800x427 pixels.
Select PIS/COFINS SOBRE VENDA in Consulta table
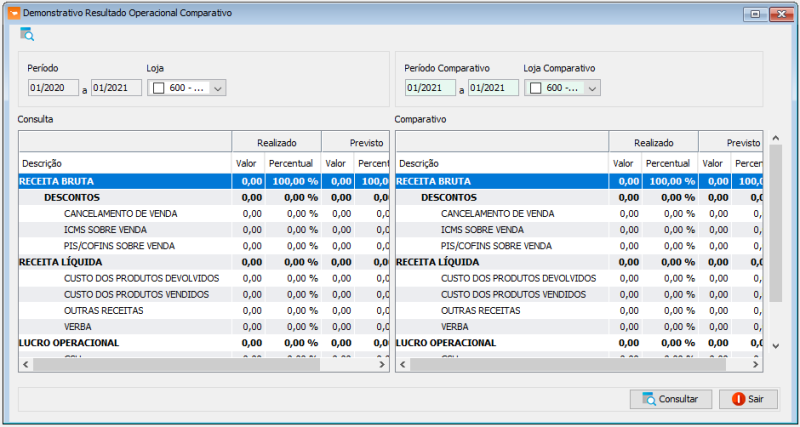204,246
